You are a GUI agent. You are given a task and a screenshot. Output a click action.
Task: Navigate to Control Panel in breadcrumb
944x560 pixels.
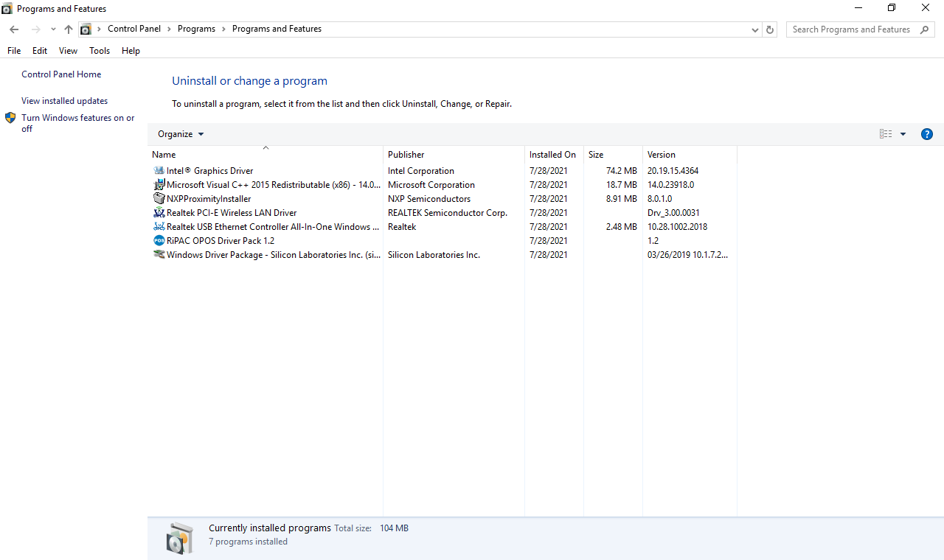134,29
